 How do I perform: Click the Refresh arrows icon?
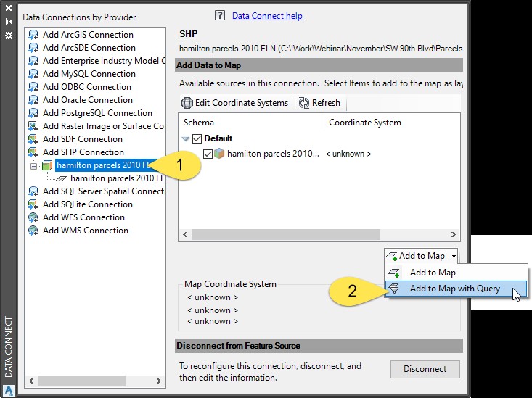(304, 103)
